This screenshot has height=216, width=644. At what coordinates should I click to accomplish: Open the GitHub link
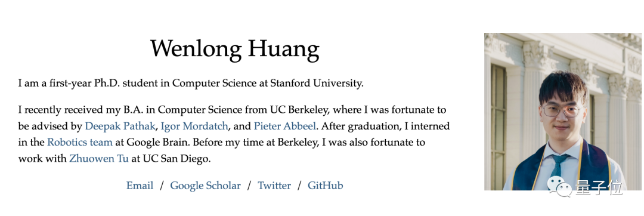coord(326,186)
